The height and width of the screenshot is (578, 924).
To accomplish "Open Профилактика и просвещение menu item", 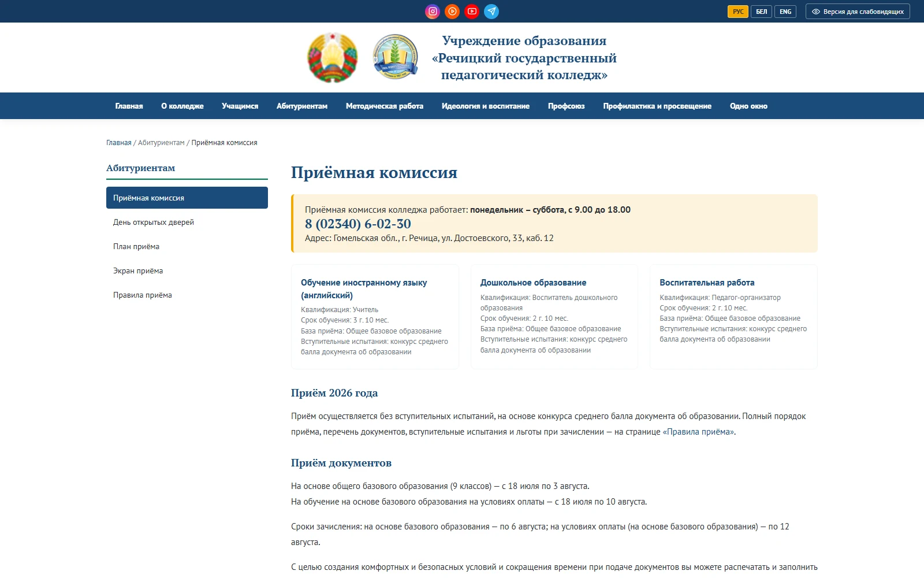I will coord(657,106).
